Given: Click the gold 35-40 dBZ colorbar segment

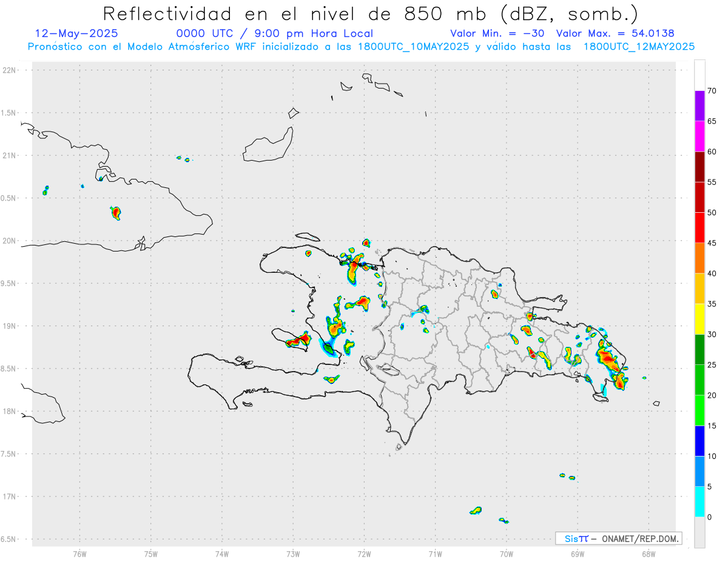Looking at the screenshot, I should click(x=699, y=289).
